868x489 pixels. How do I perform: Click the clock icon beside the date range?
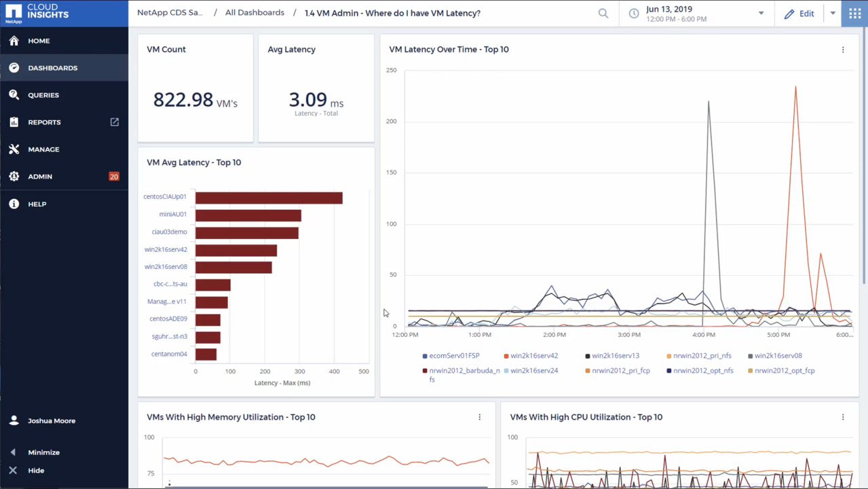click(634, 14)
